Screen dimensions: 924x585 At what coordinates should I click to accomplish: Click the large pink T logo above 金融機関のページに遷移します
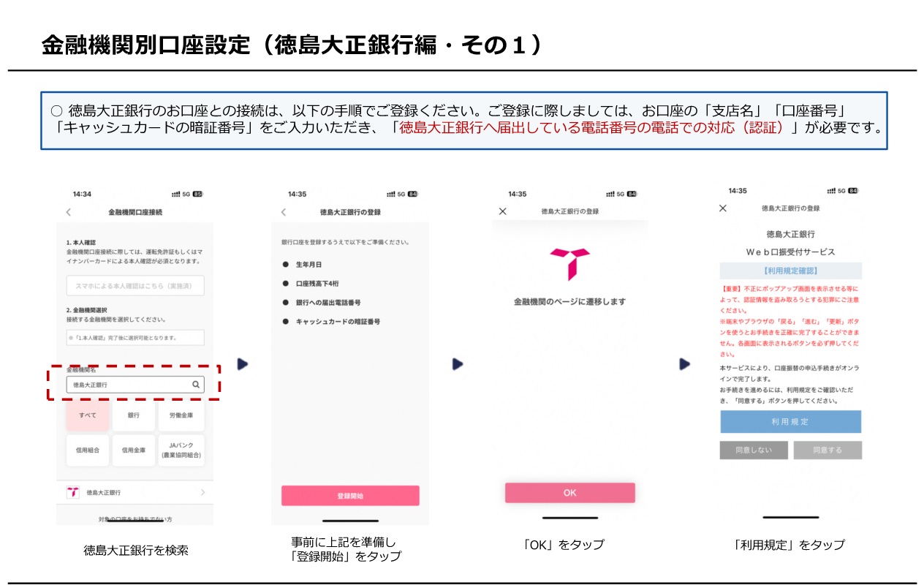pos(569,263)
